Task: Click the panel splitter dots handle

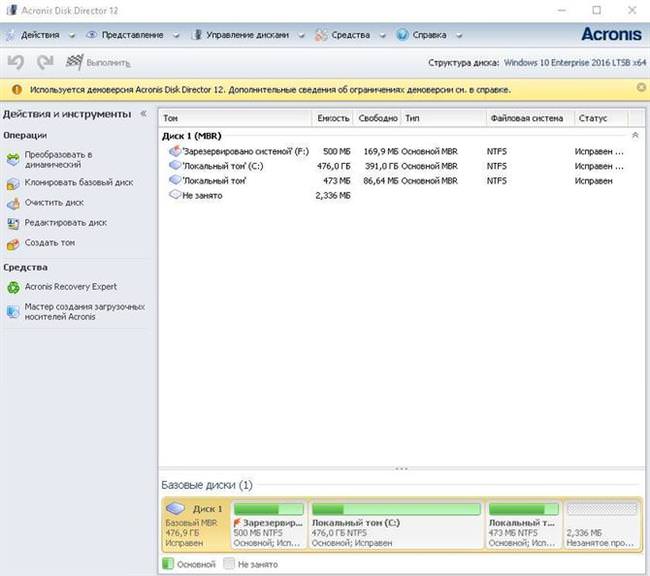Action: point(401,469)
